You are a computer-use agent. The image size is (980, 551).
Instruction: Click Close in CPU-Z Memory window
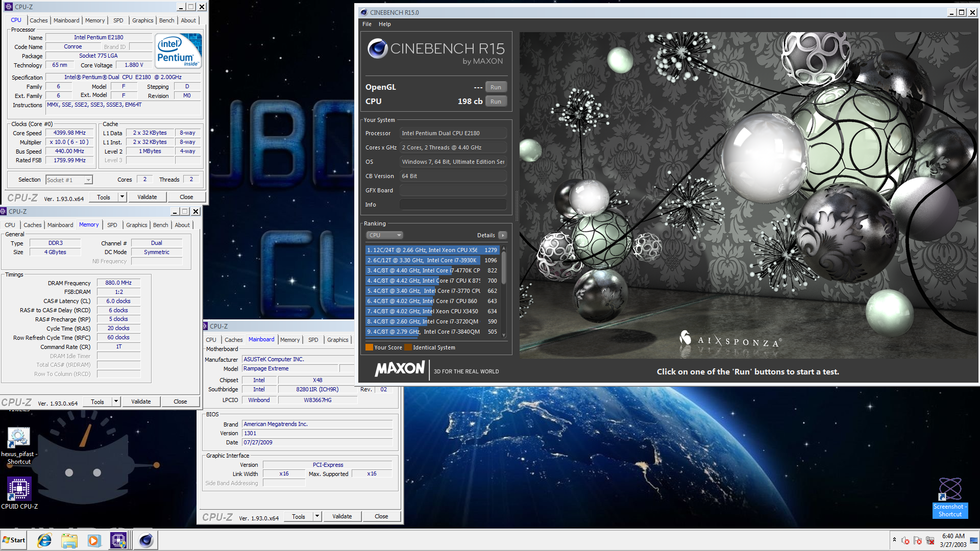(180, 402)
